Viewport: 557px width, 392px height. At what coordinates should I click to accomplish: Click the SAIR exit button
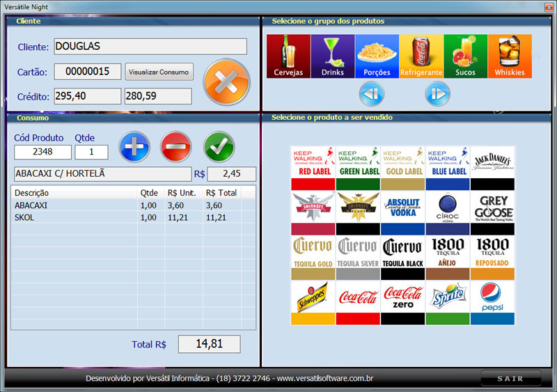point(510,379)
